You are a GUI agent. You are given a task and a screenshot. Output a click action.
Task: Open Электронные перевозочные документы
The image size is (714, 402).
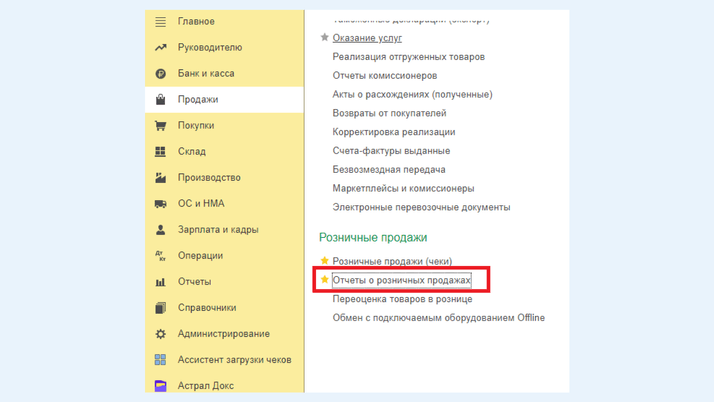(421, 207)
